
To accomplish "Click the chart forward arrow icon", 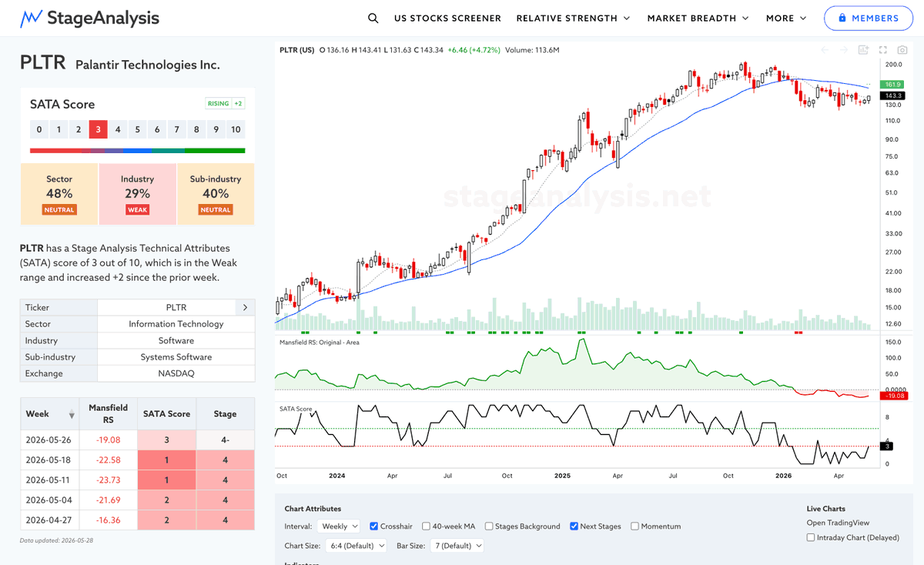I will (x=844, y=50).
